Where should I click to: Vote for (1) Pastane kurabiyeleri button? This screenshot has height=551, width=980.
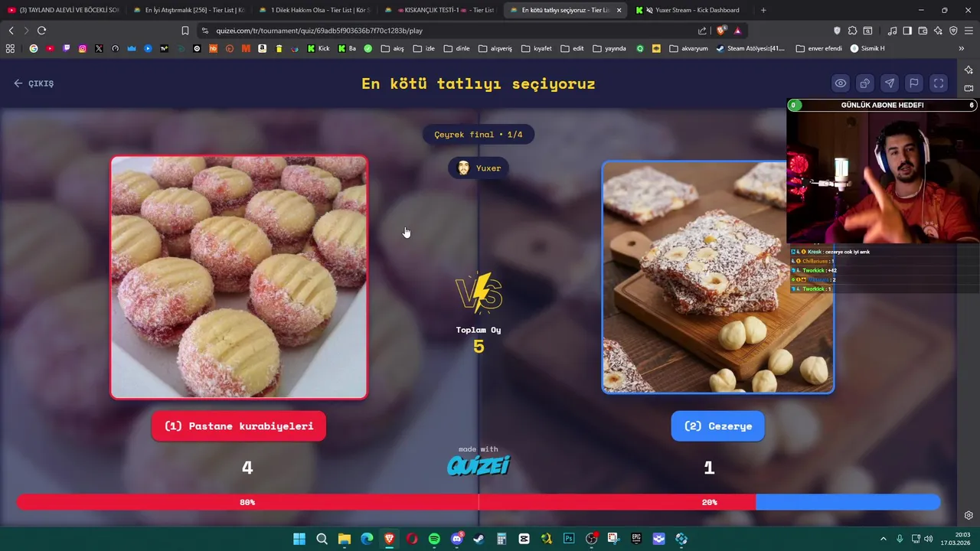pos(239,426)
